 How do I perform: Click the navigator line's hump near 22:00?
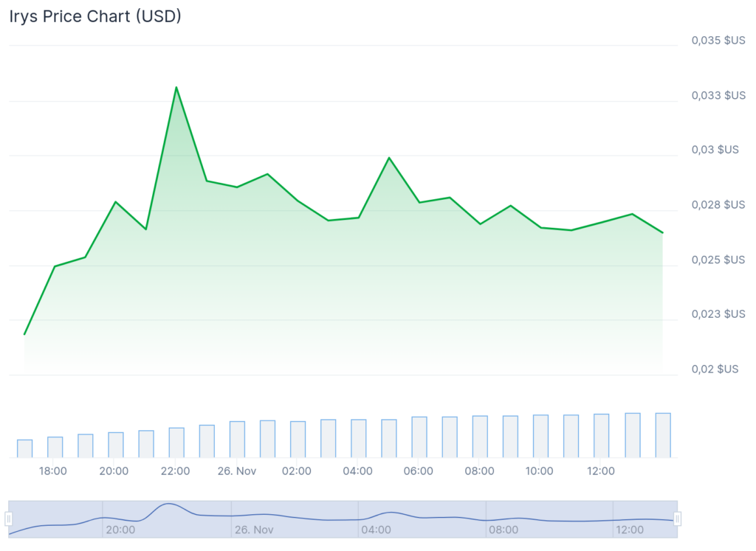pos(170,504)
